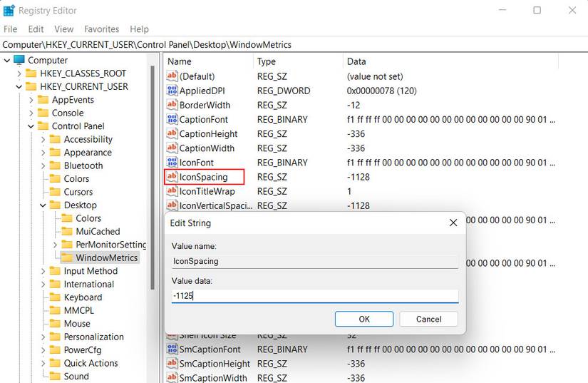Click the Value name field
588x383 pixels.
tap(315, 261)
